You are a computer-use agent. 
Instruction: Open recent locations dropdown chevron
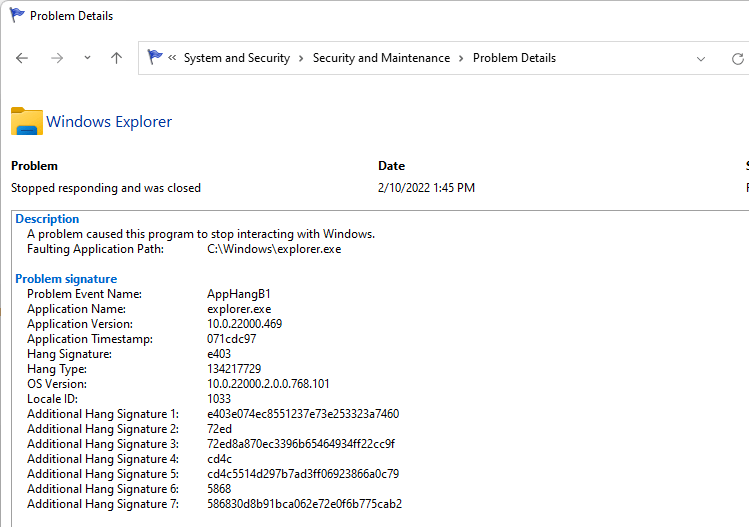coord(87,58)
